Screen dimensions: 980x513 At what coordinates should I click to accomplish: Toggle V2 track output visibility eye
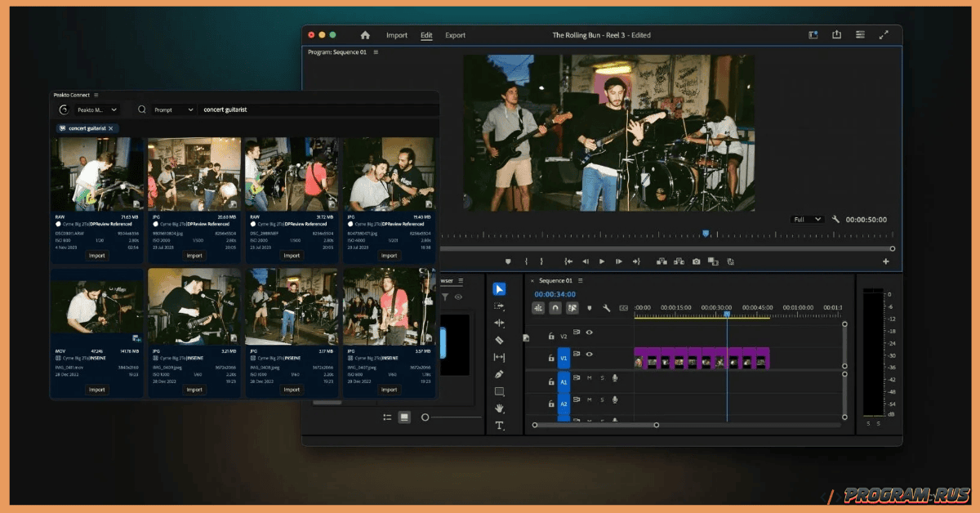point(589,332)
